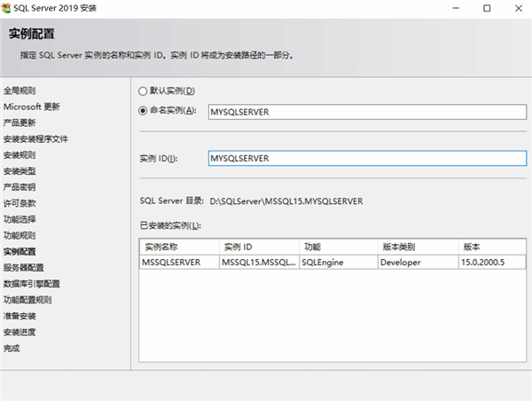Click the SQL Server setup title bar icon
532x401 pixels.
pyautogui.click(x=7, y=8)
